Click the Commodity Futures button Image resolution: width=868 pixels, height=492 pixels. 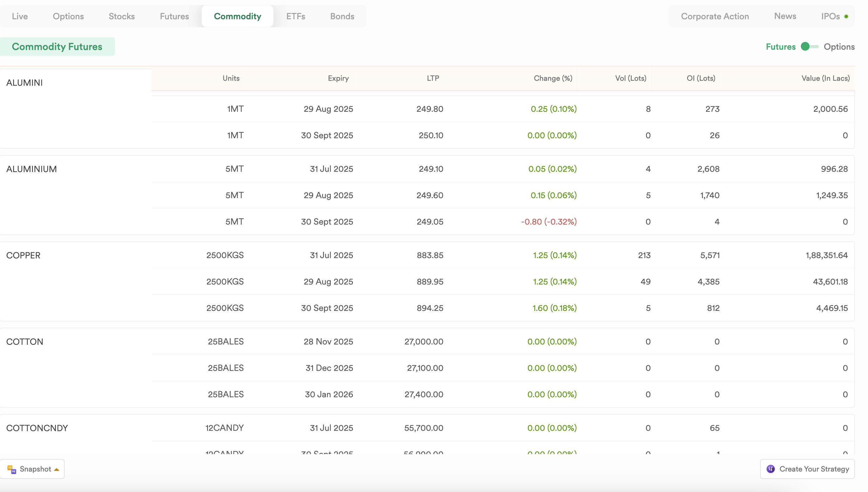pyautogui.click(x=57, y=47)
